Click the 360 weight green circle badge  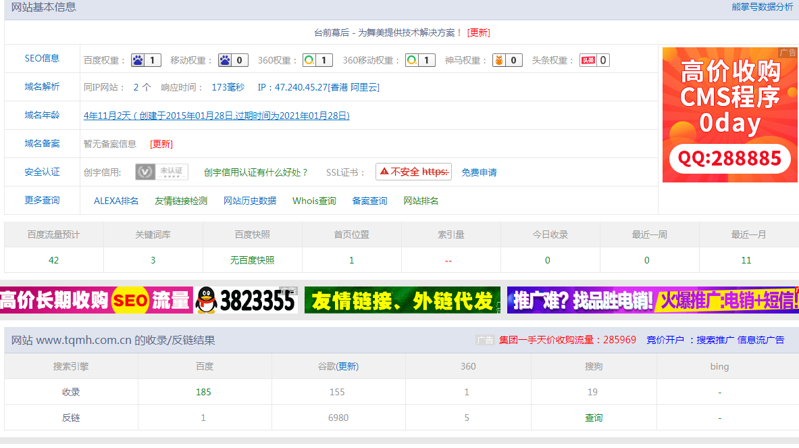[317, 60]
